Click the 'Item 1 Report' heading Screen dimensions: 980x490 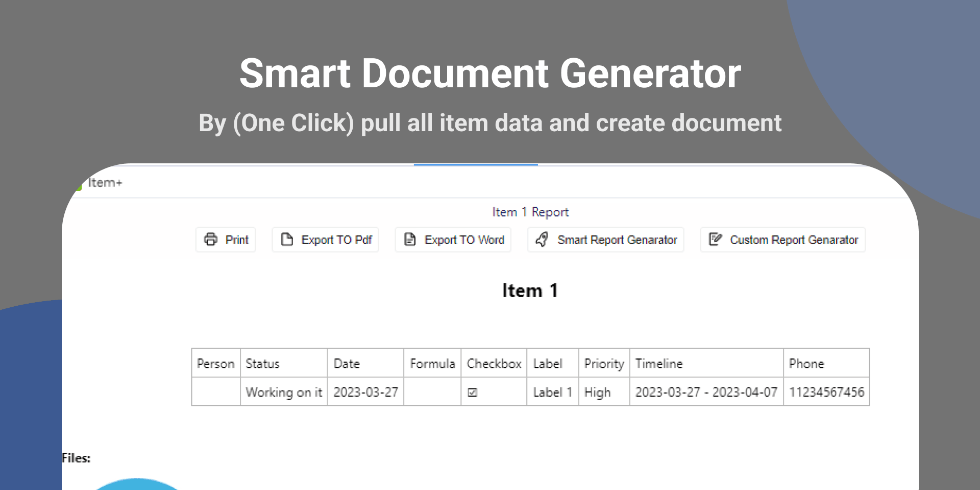(x=530, y=212)
